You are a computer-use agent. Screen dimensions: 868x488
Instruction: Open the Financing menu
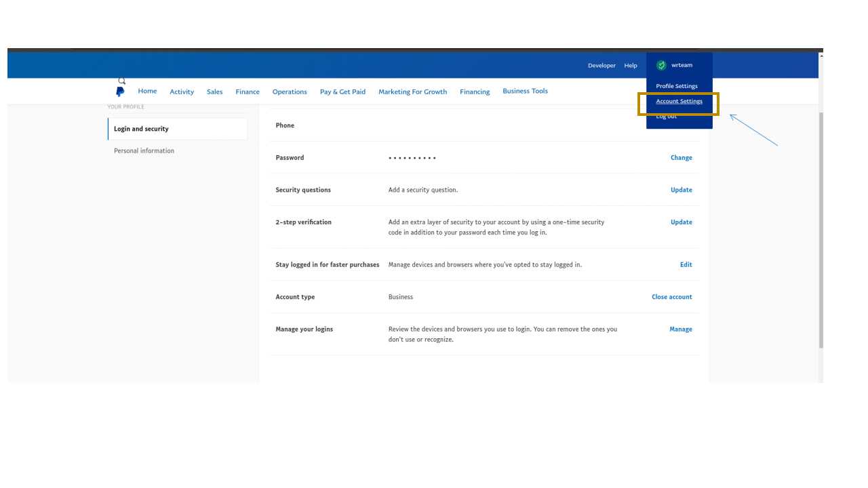click(x=475, y=92)
